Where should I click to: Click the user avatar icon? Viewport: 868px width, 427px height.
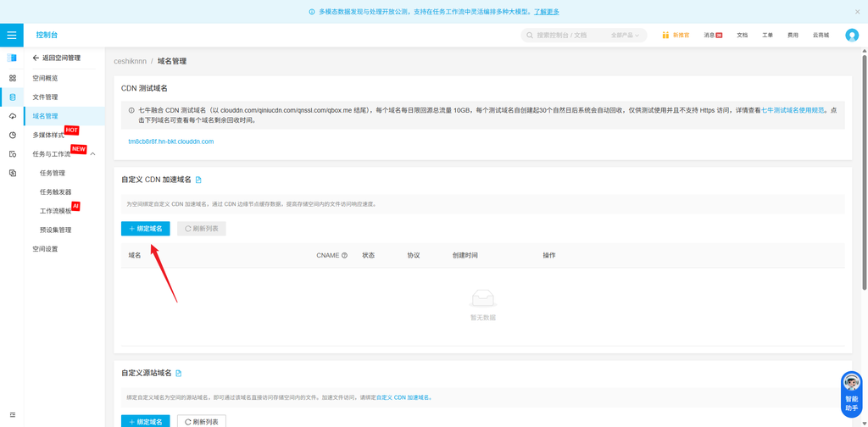851,35
